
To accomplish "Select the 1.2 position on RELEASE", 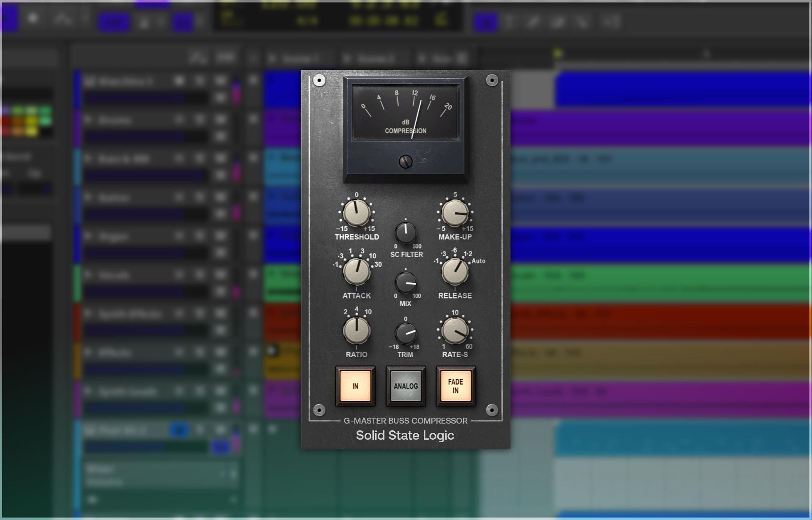I will [x=468, y=254].
